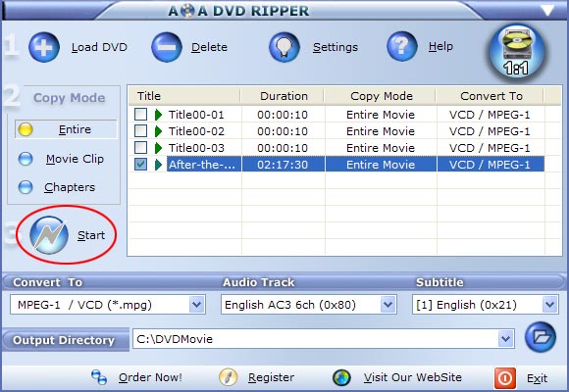569x392 pixels.
Task: Select the Title00-01 row name
Action: coord(196,115)
